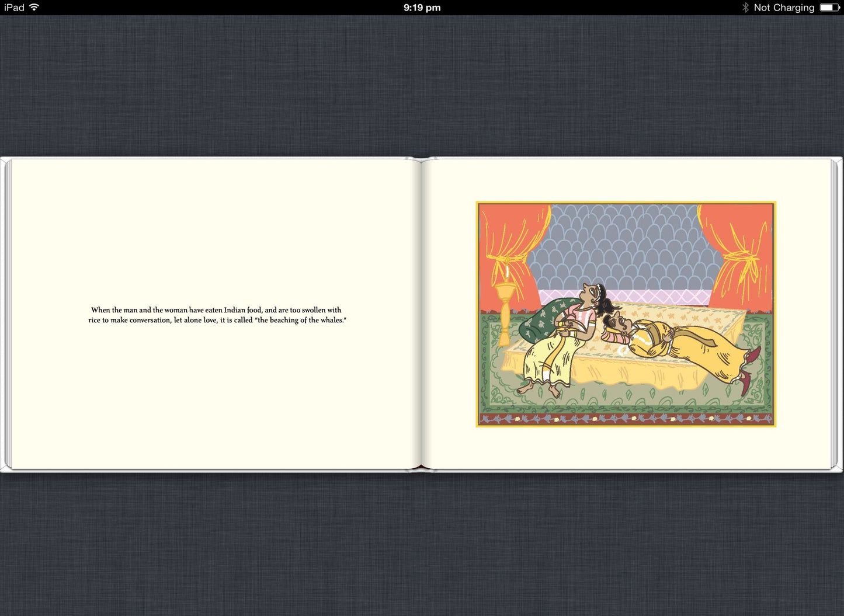The height and width of the screenshot is (616, 844).
Task: Tap the Wi-Fi icon in status bar
Action: 34,7
